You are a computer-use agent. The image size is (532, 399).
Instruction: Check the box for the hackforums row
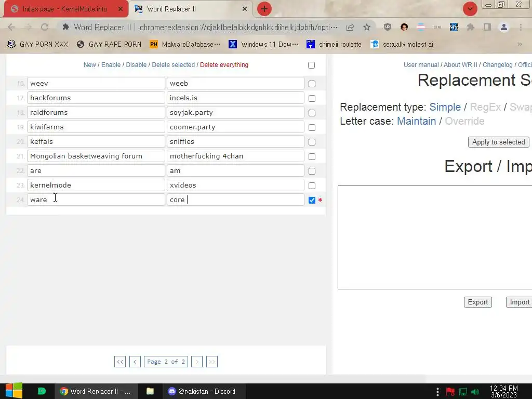coord(312,98)
